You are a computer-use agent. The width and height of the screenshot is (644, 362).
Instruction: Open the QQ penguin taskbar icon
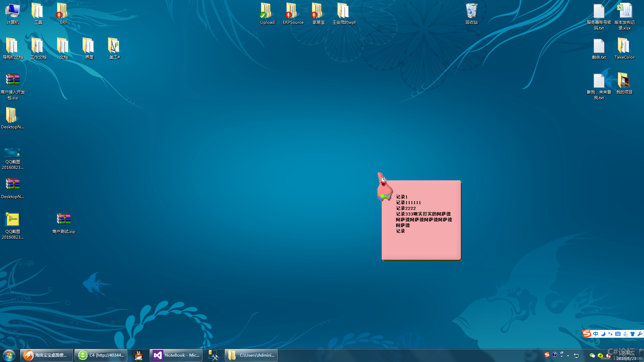[139, 355]
